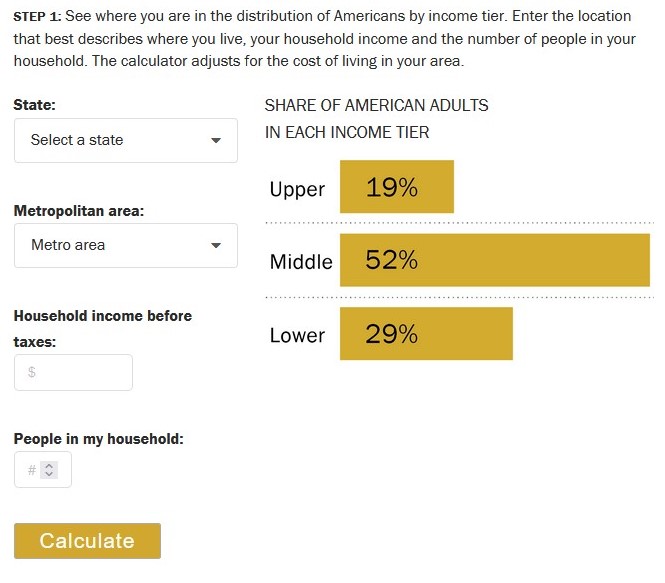Click the "Lower" tier label
Screen dimensions: 665x583
coord(297,336)
